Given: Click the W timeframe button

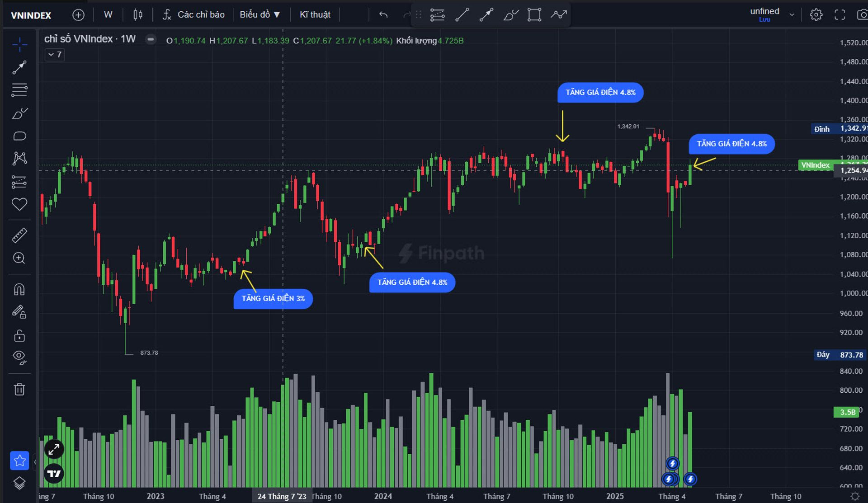Looking at the screenshot, I should [x=108, y=15].
